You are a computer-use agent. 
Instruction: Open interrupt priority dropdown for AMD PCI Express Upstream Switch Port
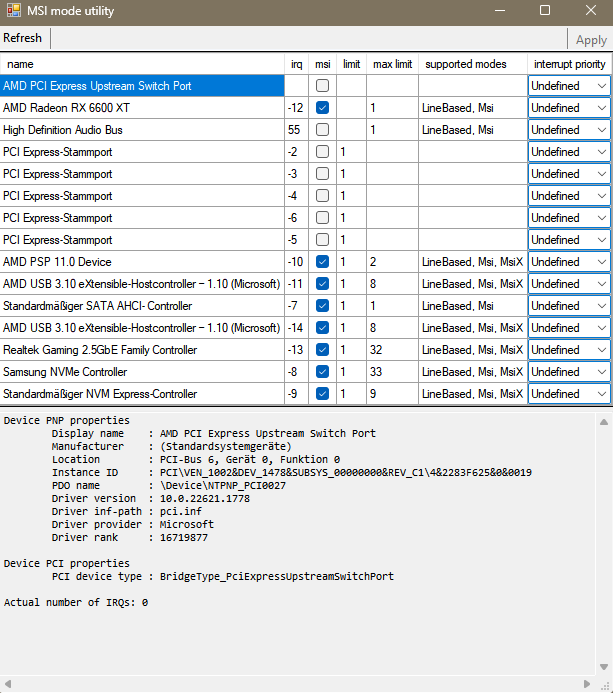click(570, 86)
